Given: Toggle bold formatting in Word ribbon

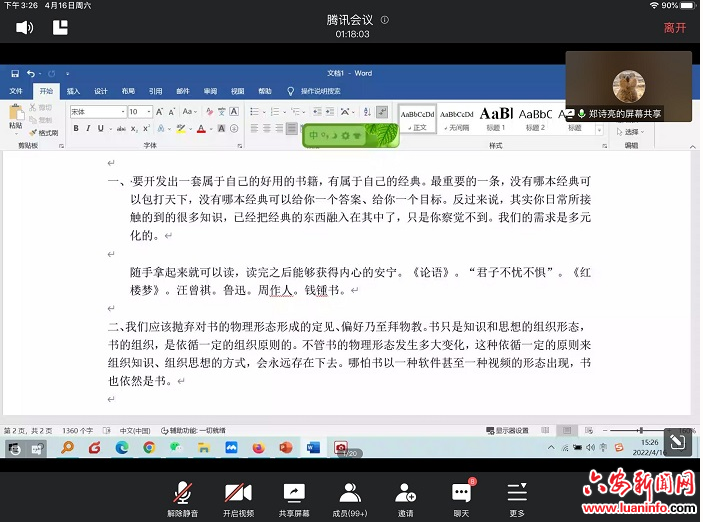Looking at the screenshot, I should click(x=76, y=129).
